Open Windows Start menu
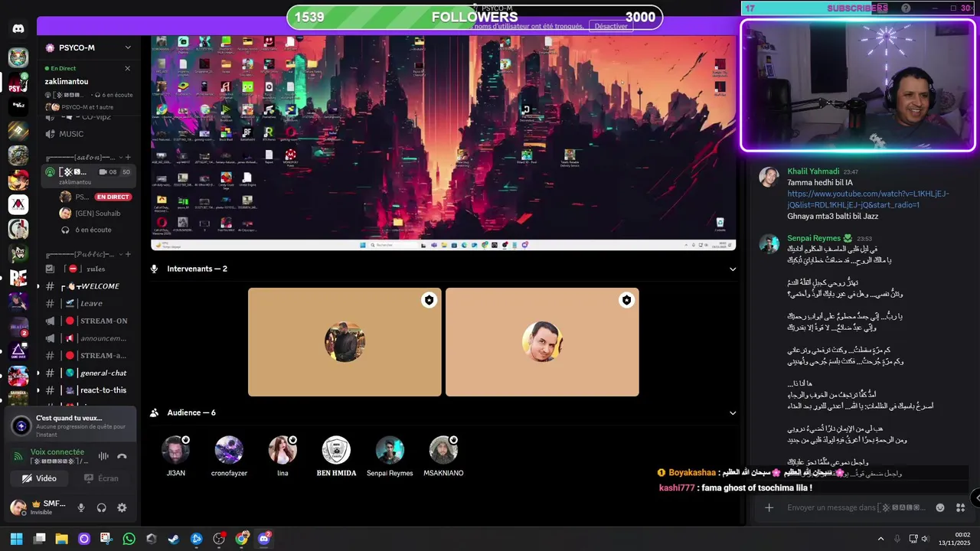980x551 pixels. [x=16, y=539]
